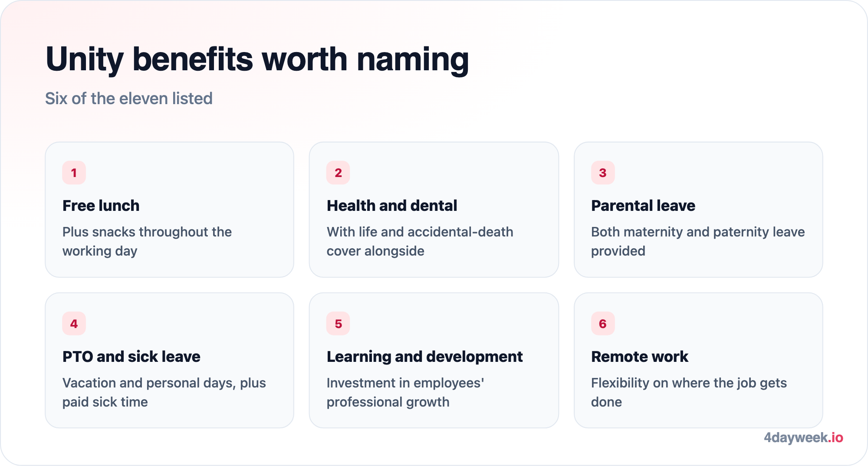Select the number 5 badge

pyautogui.click(x=338, y=324)
